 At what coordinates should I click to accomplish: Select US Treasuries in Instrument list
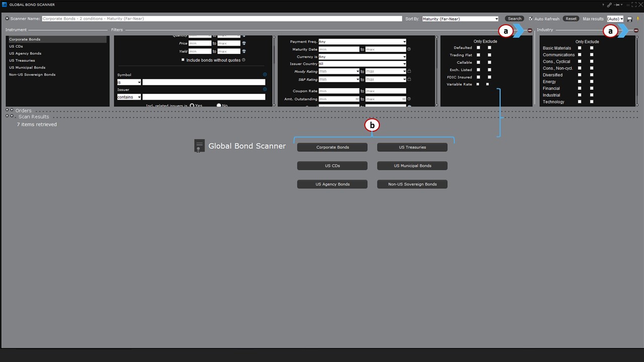coord(22,60)
